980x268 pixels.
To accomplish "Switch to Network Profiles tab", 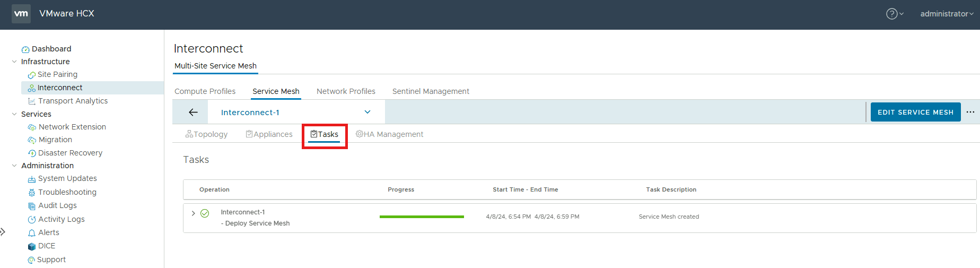I will tap(346, 91).
